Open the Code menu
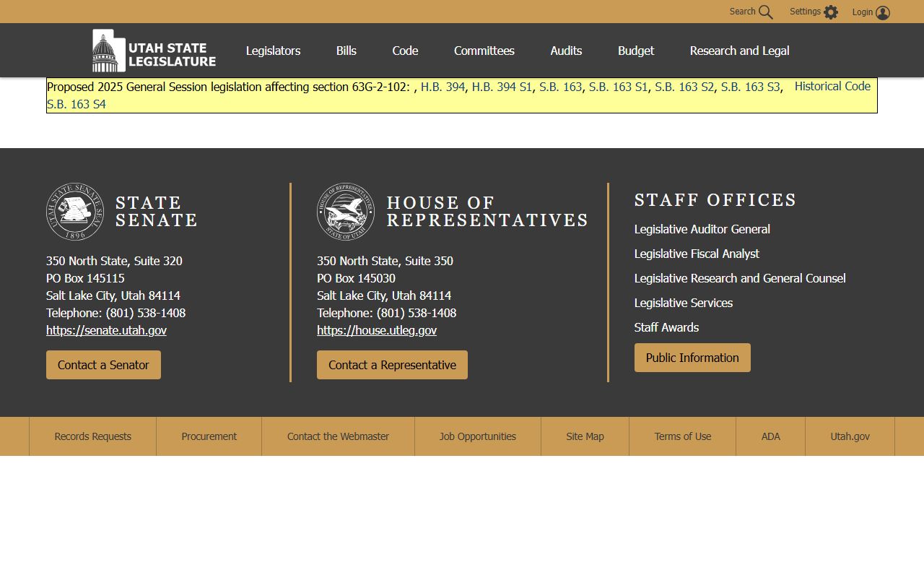This screenshot has height=578, width=924. [405, 51]
